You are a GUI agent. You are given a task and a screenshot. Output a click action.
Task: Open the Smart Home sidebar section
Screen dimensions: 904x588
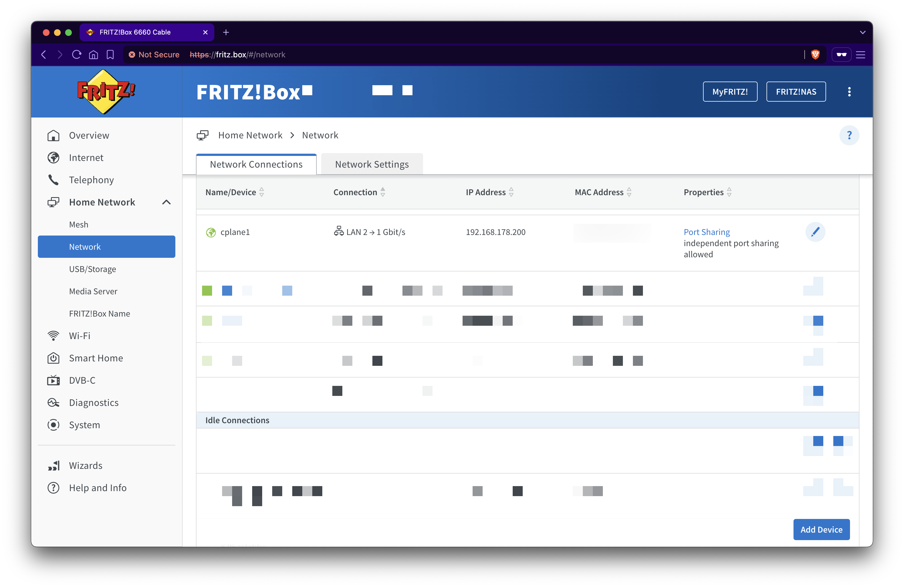96,358
